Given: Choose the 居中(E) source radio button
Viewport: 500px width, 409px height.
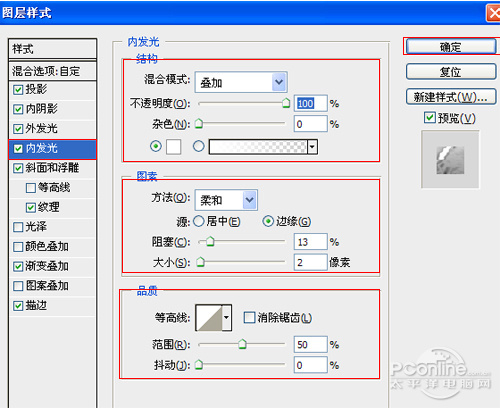Looking at the screenshot, I should 199,221.
